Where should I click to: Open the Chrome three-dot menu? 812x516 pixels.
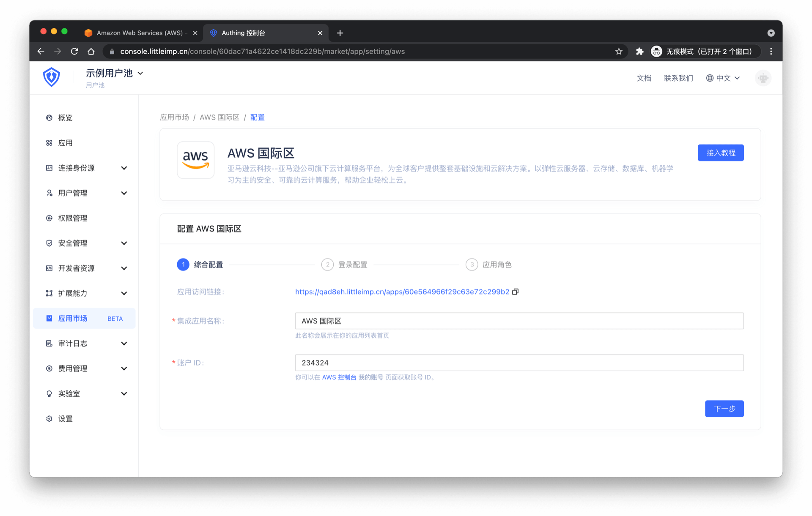pos(771,52)
